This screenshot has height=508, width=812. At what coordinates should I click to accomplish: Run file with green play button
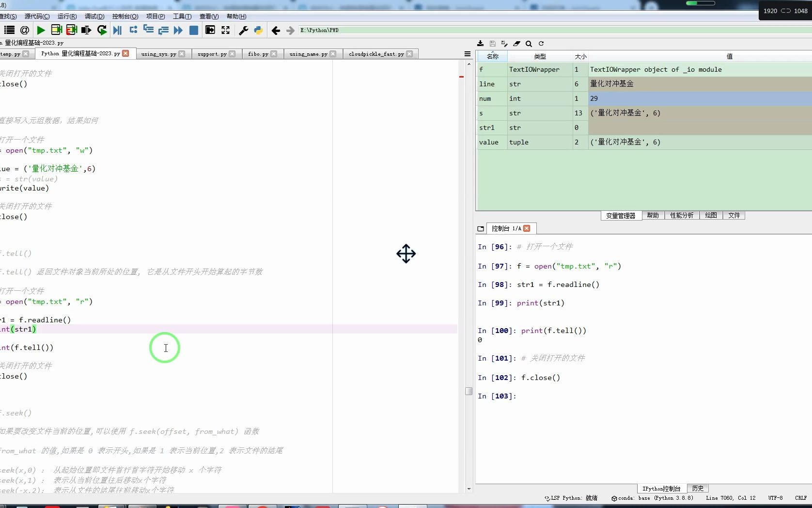(x=41, y=30)
